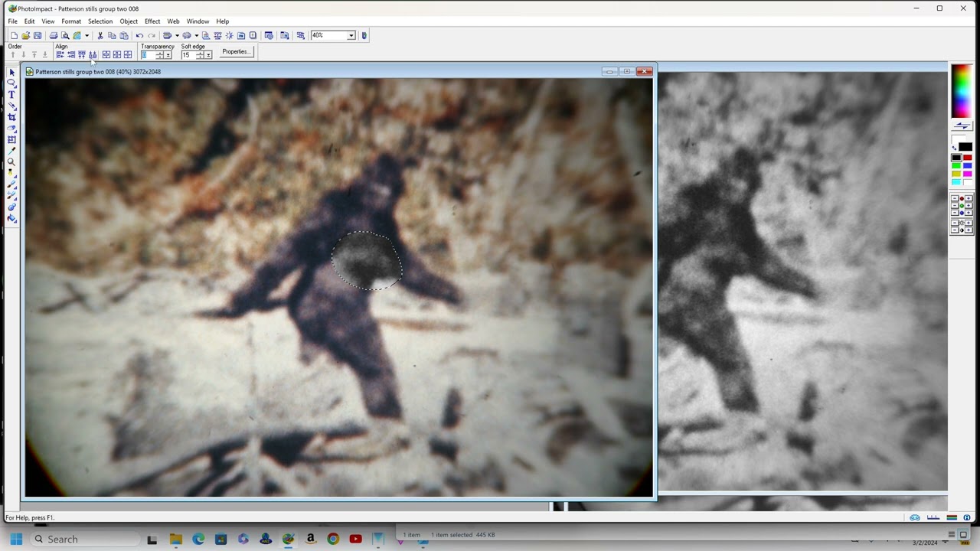
Task: Click the Paste clipboard icon
Action: point(124,35)
